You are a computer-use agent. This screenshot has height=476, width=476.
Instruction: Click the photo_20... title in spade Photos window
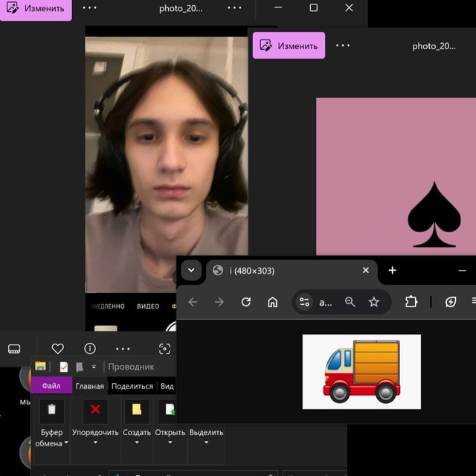(x=434, y=46)
